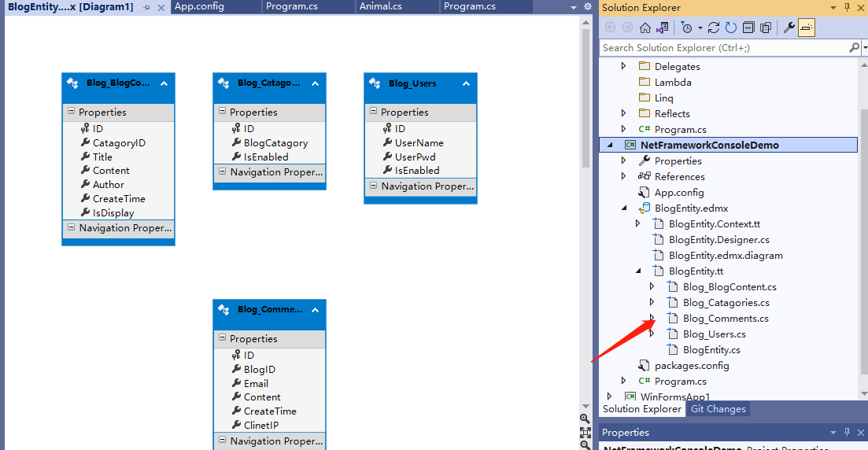The width and height of the screenshot is (868, 450).
Task: Click the References node icon
Action: tap(644, 176)
